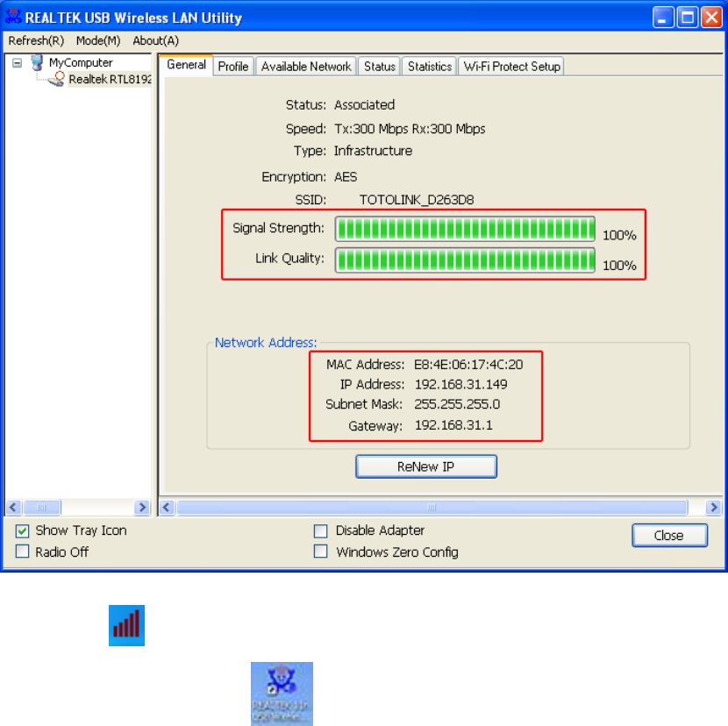Viewport: 728px width, 726px height.
Task: Toggle the Show Tray Icon checkbox
Action: (x=22, y=530)
